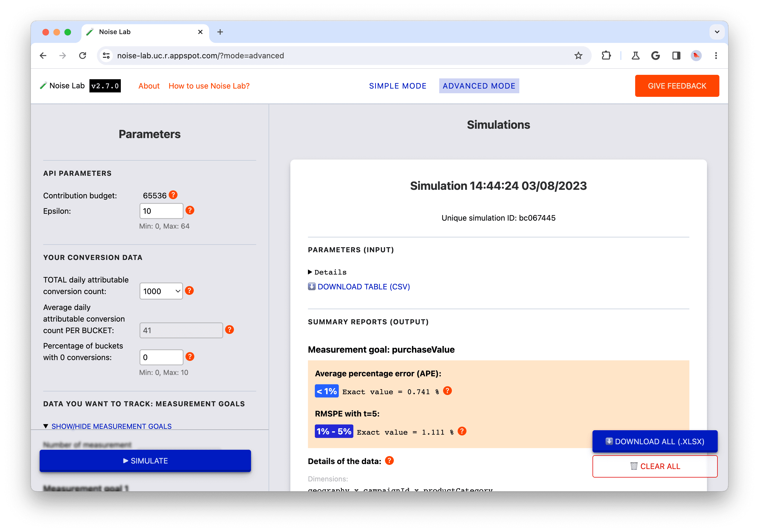Click the SIMULATE playback control button
The width and height of the screenshot is (759, 532).
point(145,460)
